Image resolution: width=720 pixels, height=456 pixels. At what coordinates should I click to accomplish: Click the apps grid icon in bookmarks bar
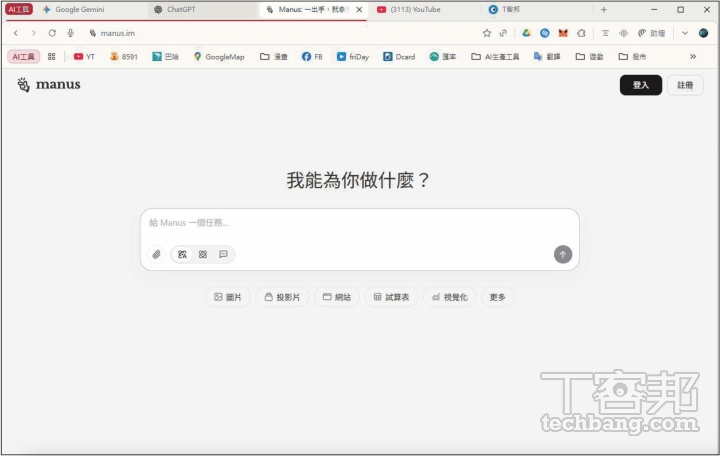tap(51, 56)
